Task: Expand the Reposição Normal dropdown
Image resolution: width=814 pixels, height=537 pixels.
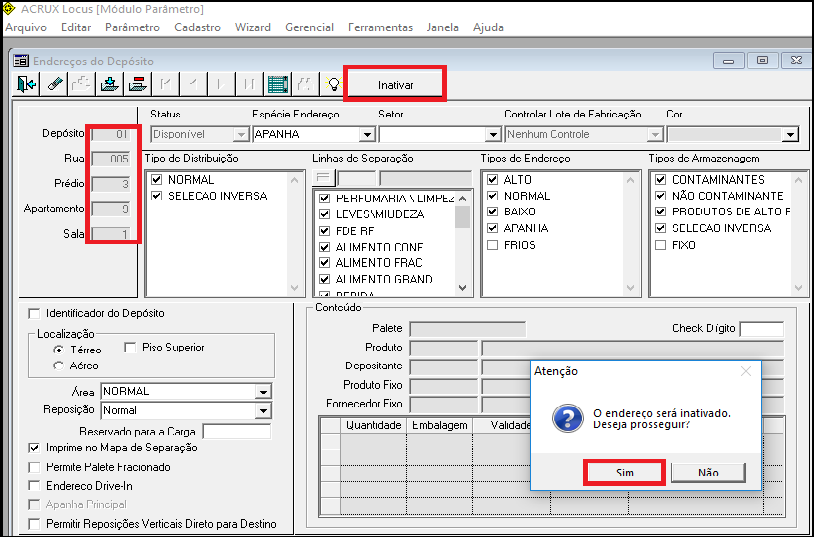Action: [264, 411]
